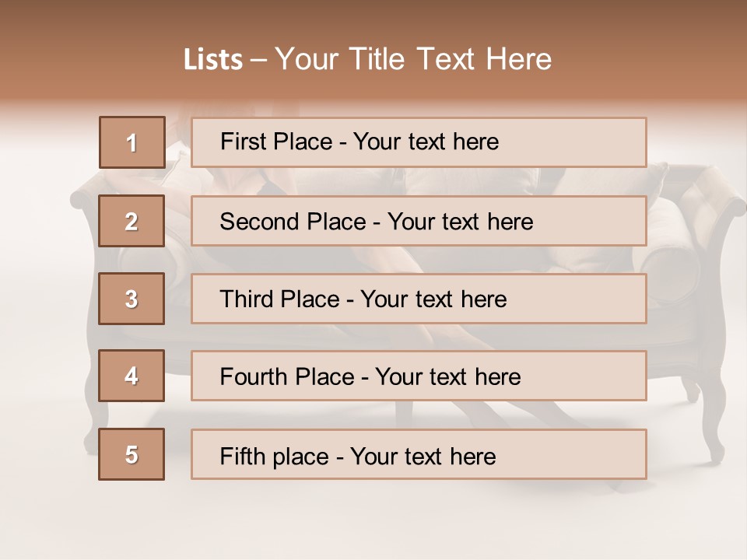Select the number 4 box
Screen dimensions: 747x560
point(132,376)
